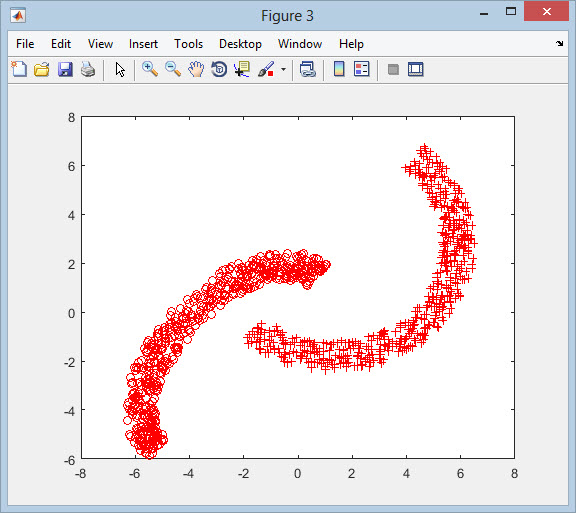Click the New Figure icon
The image size is (576, 513).
tap(19, 69)
